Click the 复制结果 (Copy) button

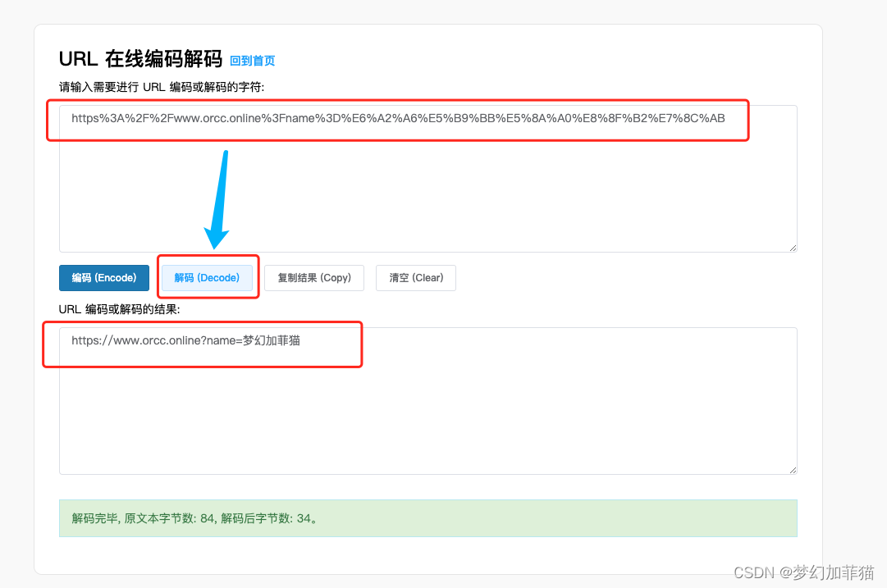[x=314, y=278]
